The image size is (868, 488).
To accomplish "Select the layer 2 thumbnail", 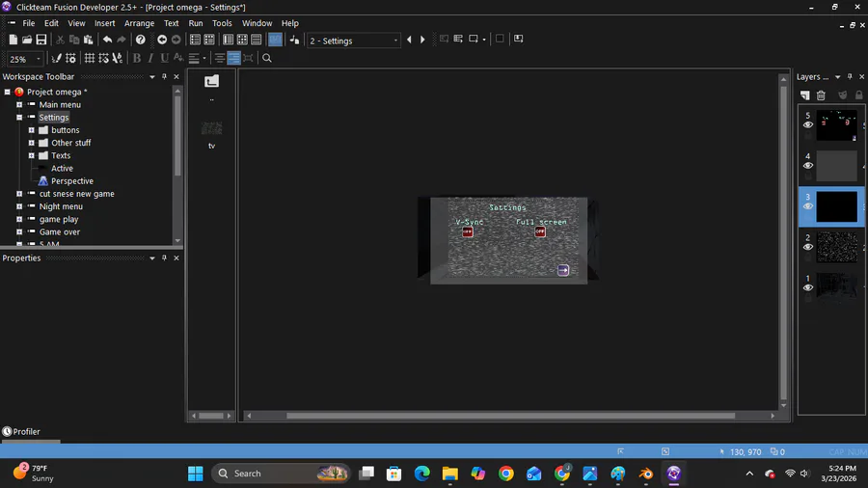I will pyautogui.click(x=836, y=247).
